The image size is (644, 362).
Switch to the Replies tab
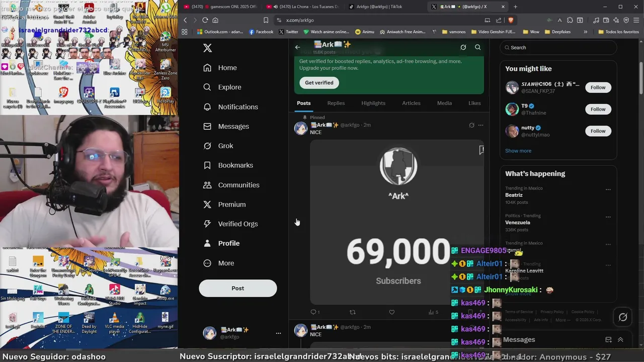pos(336,103)
